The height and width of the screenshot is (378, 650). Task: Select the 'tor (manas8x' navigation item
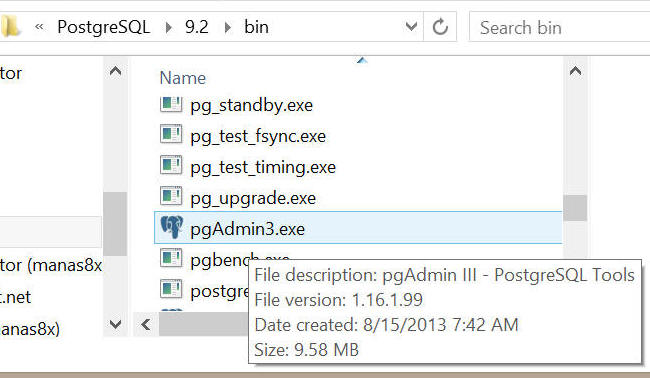[51, 265]
